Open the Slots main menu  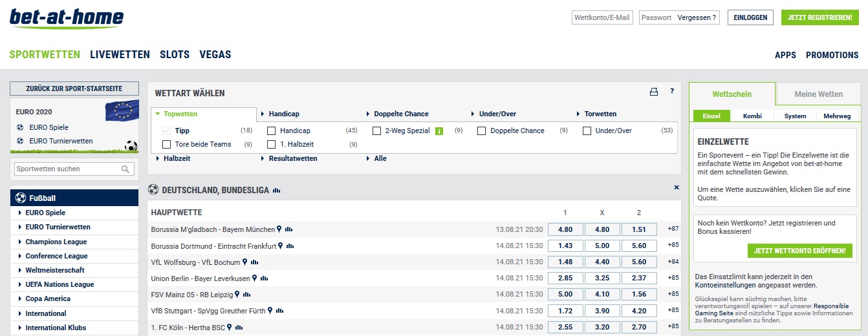[x=175, y=55]
